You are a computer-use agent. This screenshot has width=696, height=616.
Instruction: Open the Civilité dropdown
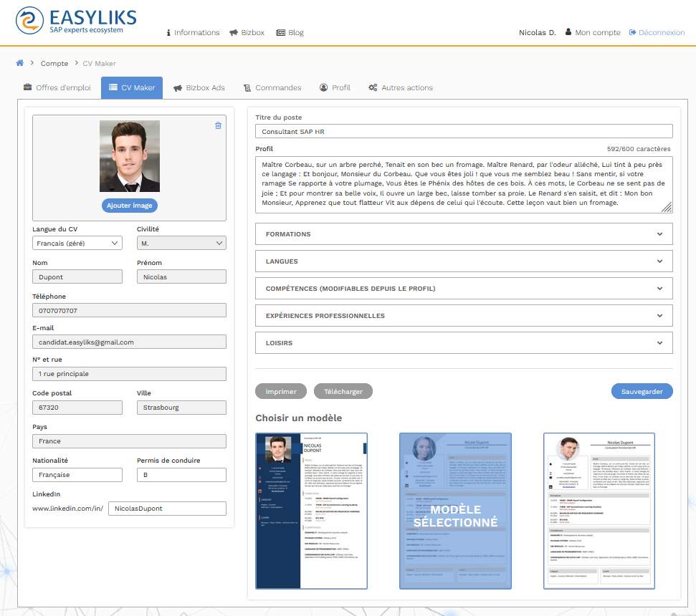[x=181, y=244]
